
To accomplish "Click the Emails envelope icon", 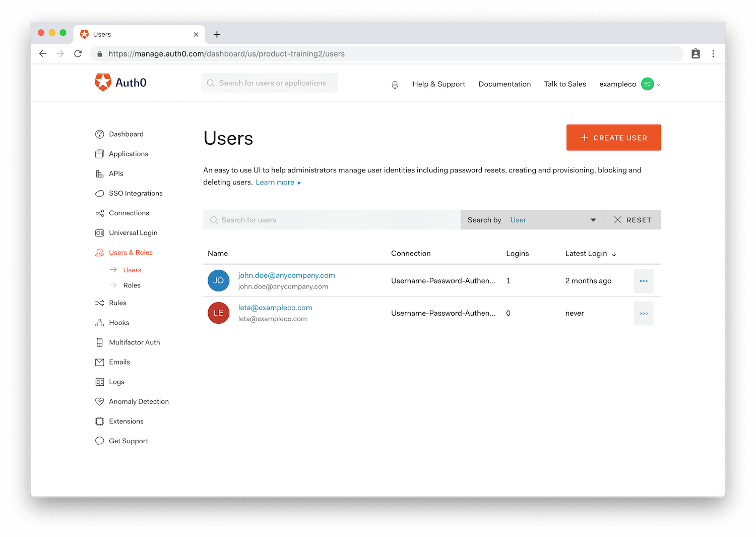I will point(100,362).
